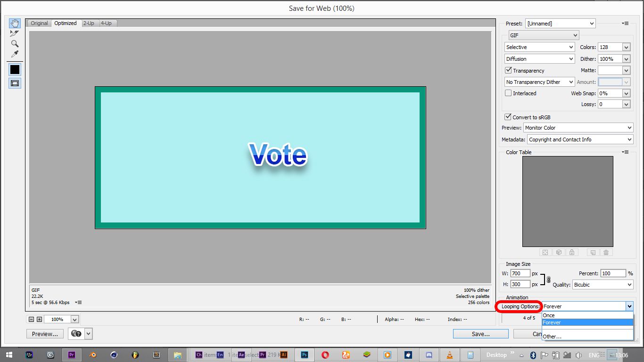Open After Effects from the taskbar

241,355
